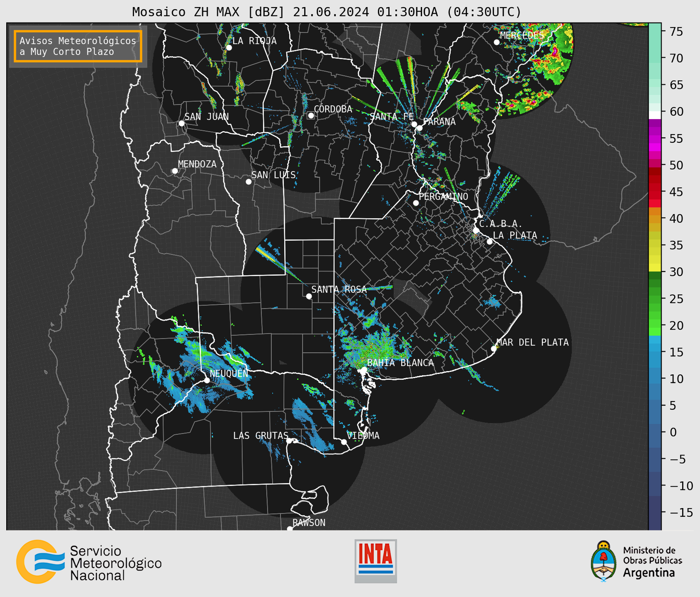Click the Avisos Meteorológicos a Muy Corto Plazo box
The image size is (700, 597).
tap(78, 46)
